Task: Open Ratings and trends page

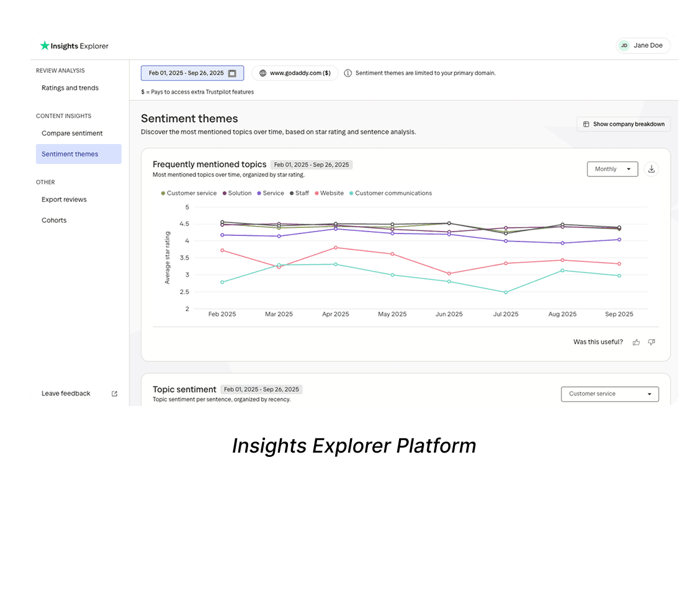Action: 70,88
